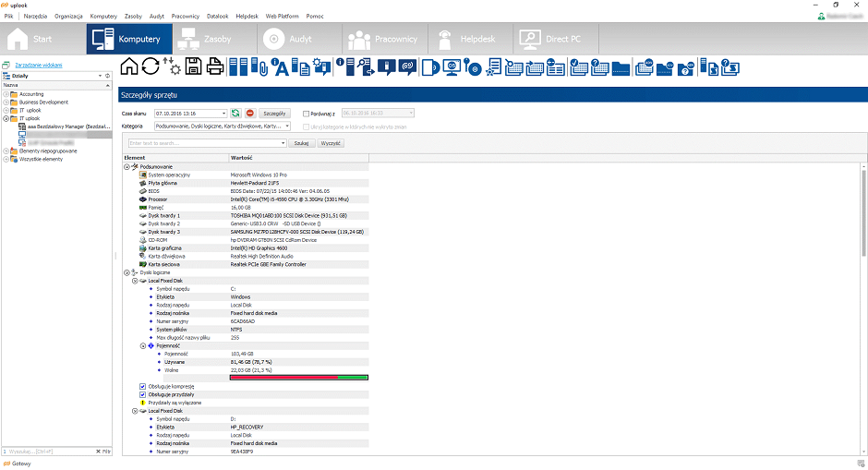Open the Kategoria dropdown list
Screen dimensions: 868x470
coord(287,127)
